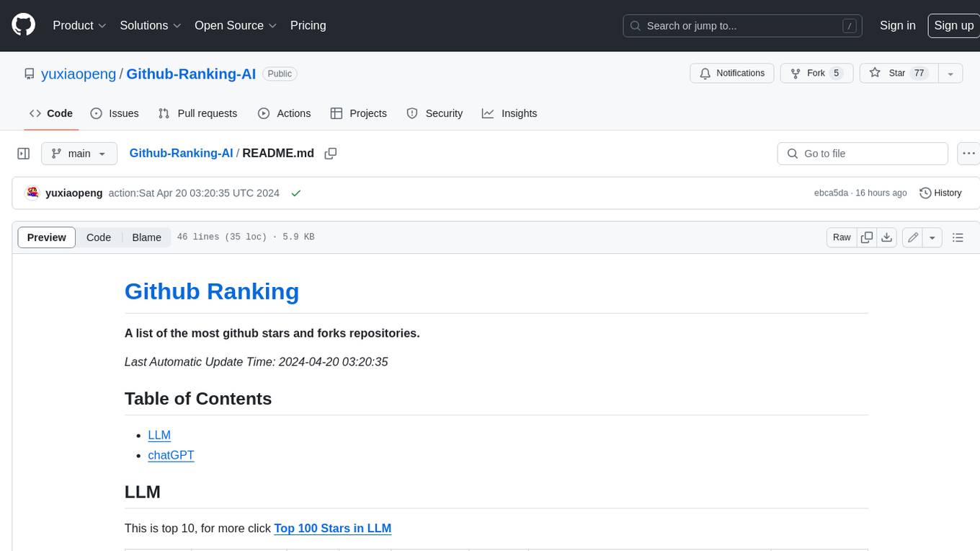Open the Product menu
The image size is (980, 551).
pos(79,25)
